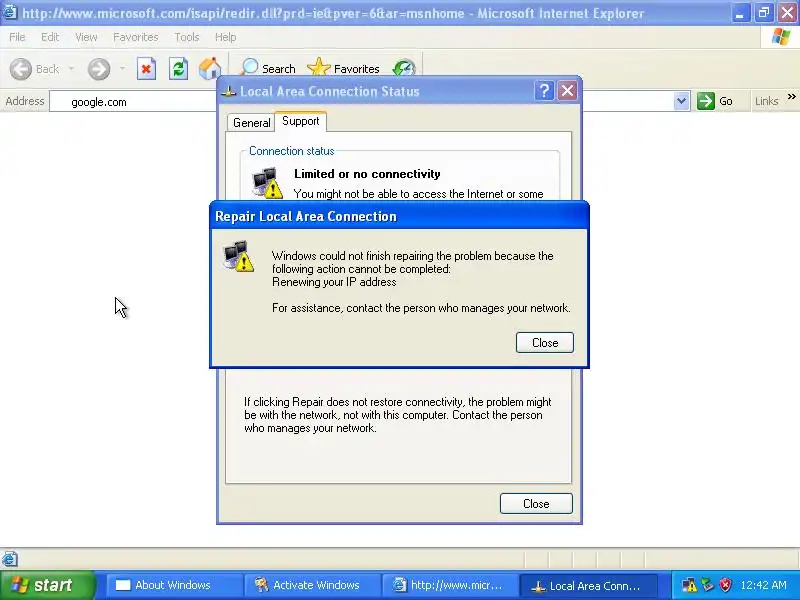Open the Tools menu
Image resolution: width=800 pixels, height=600 pixels.
tap(187, 37)
